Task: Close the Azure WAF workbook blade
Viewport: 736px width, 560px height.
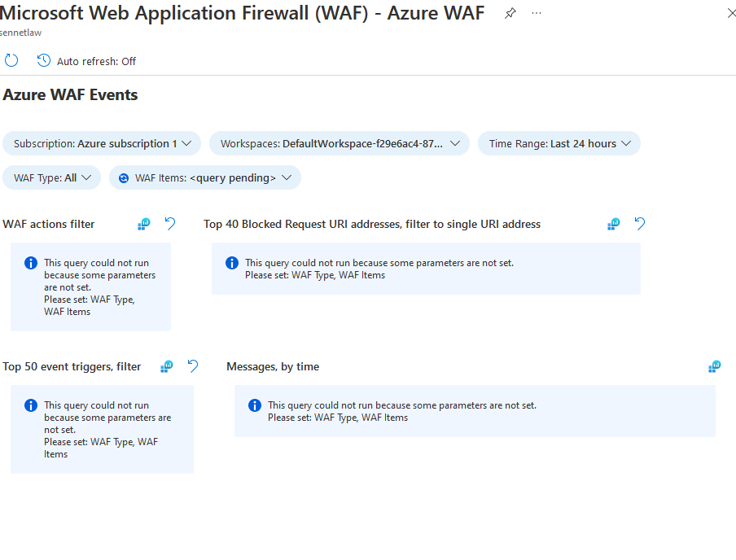Action: [729, 13]
